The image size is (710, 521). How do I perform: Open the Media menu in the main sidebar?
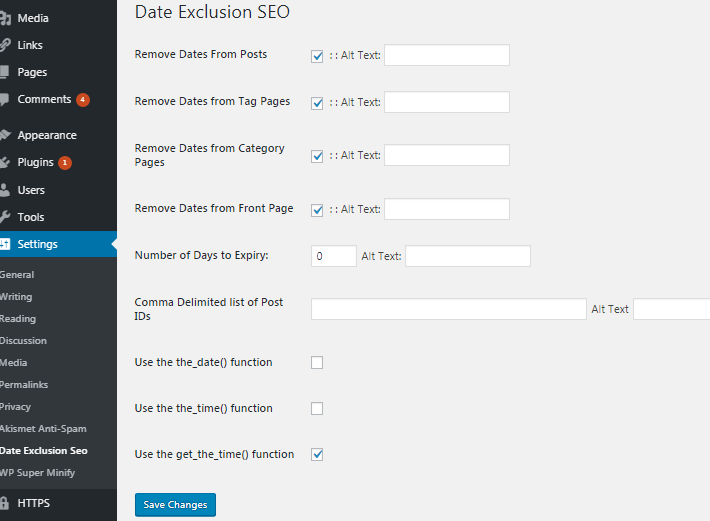(33, 18)
